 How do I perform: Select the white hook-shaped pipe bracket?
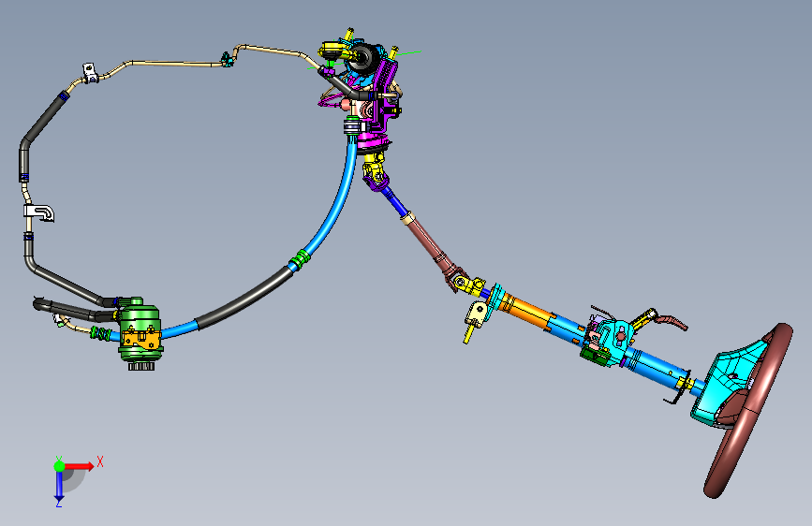tap(38, 212)
